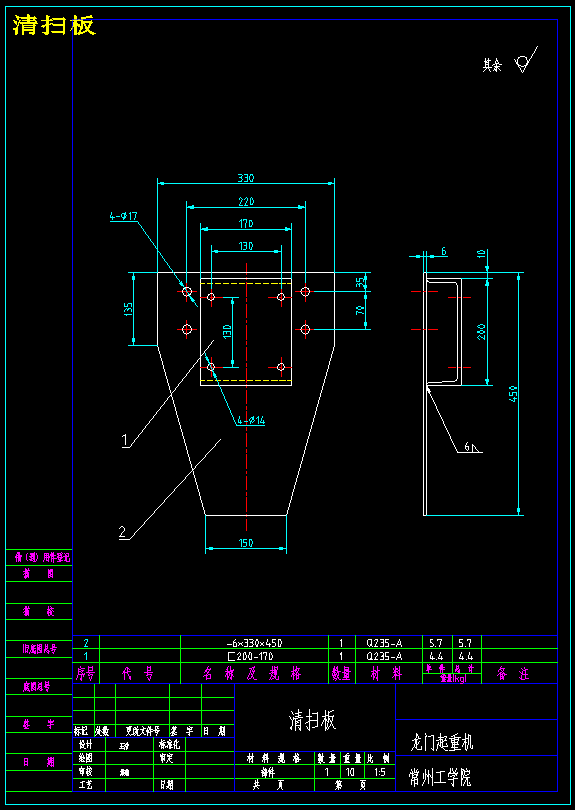Viewport: 575px width, 810px height.
Task: Select the 代号 column header
Action: pyautogui.click(x=137, y=673)
